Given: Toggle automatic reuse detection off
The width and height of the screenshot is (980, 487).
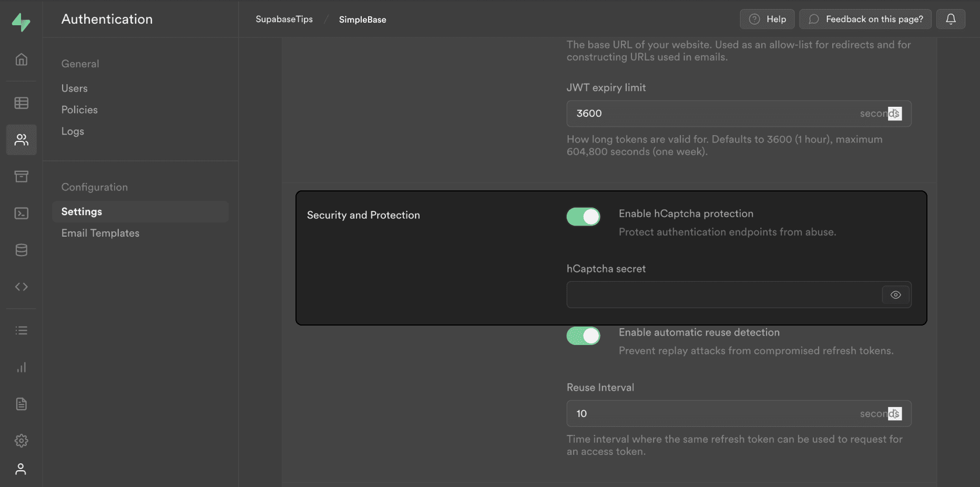Looking at the screenshot, I should click(x=583, y=336).
